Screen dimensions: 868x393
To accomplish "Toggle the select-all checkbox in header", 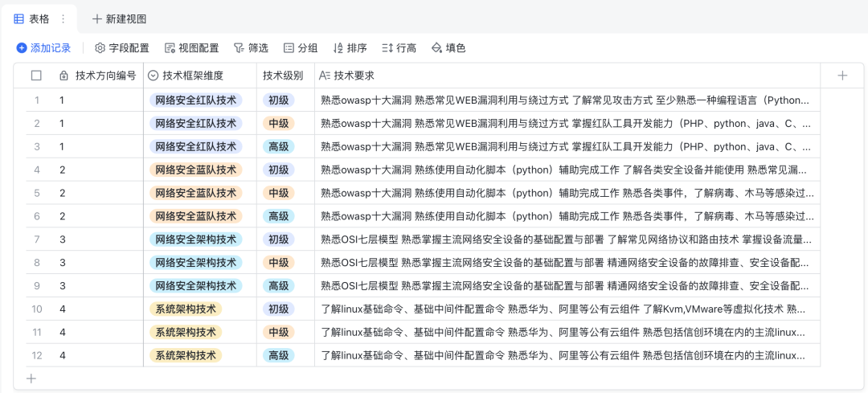I will pos(36,76).
